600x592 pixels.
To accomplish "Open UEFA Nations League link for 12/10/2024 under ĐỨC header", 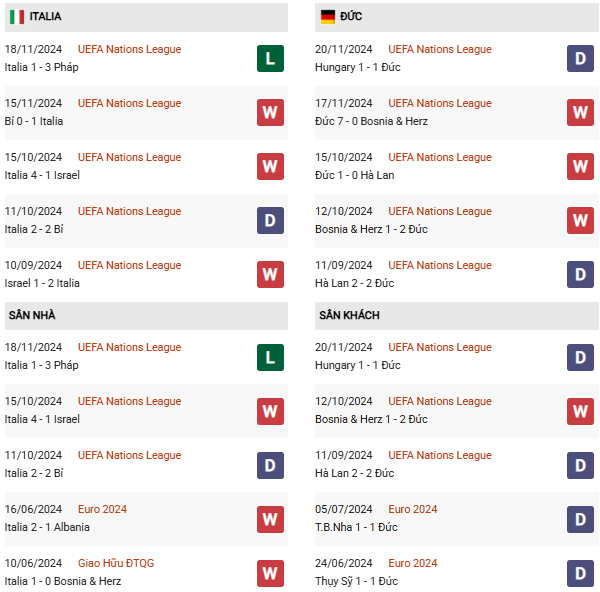I will click(x=440, y=211).
